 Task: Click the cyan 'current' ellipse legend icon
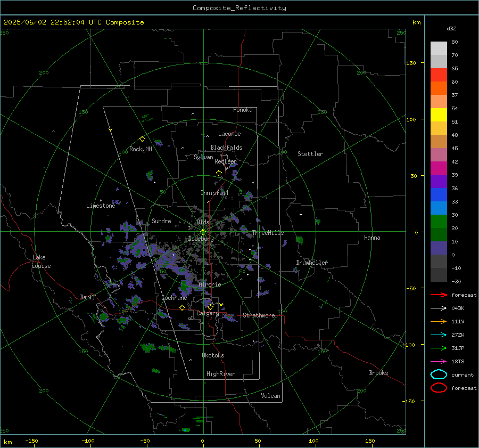tap(439, 374)
